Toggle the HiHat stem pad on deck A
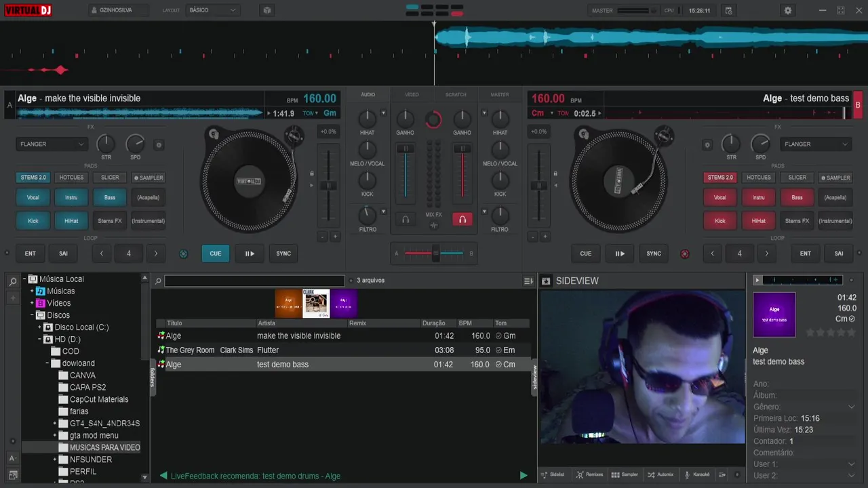 71,220
